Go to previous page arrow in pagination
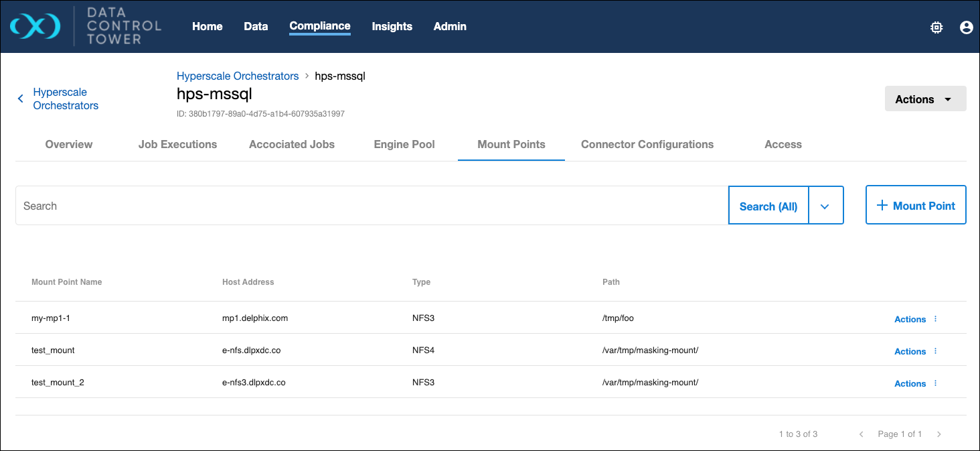The width and height of the screenshot is (980, 451). (862, 434)
